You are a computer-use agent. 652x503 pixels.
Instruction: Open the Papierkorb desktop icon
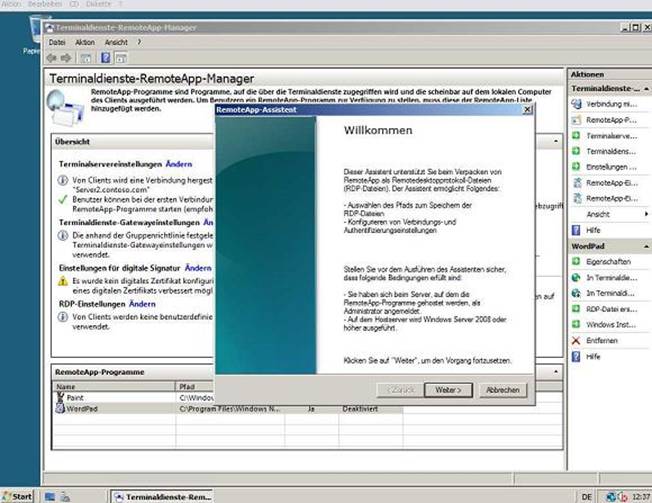click(35, 35)
